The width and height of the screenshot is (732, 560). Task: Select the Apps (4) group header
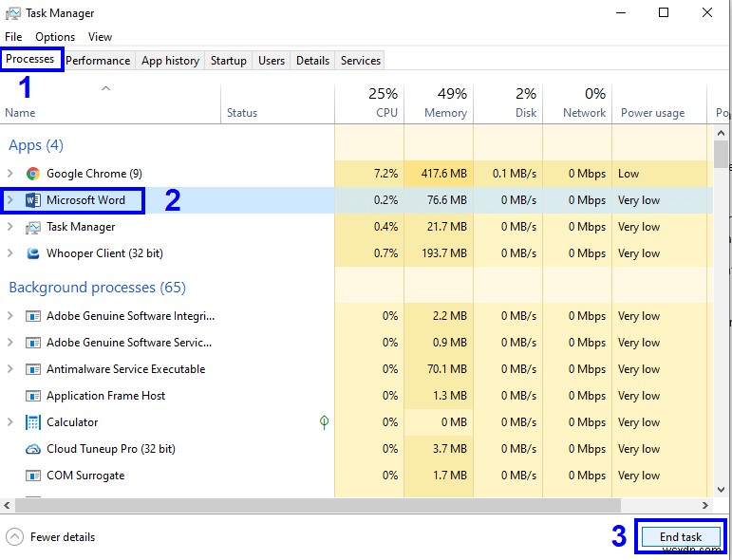[x=36, y=145]
